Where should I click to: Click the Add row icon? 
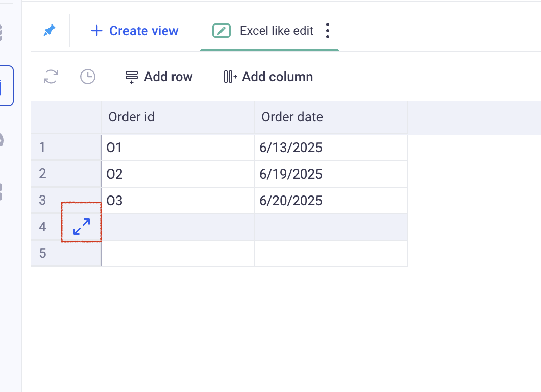(132, 77)
